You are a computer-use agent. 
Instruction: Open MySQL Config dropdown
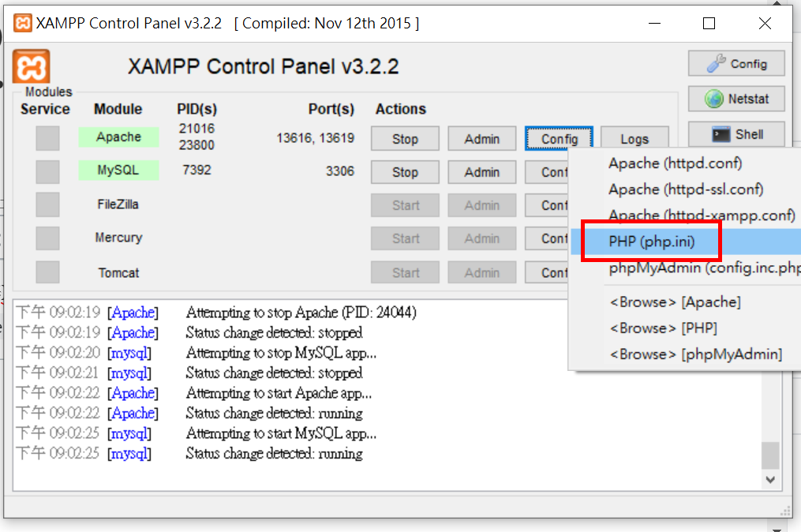pyautogui.click(x=547, y=172)
